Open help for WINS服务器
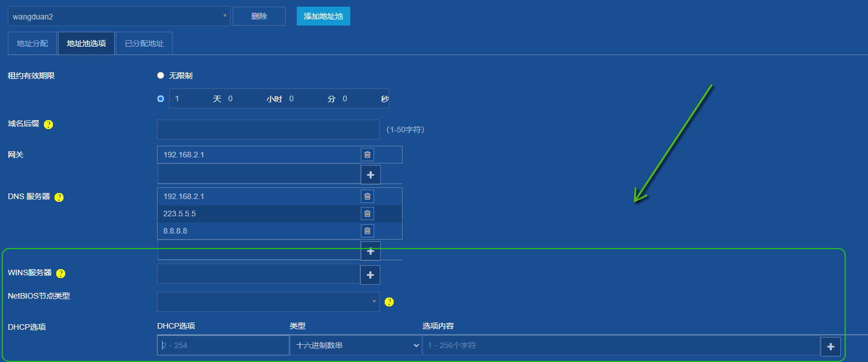 61,274
